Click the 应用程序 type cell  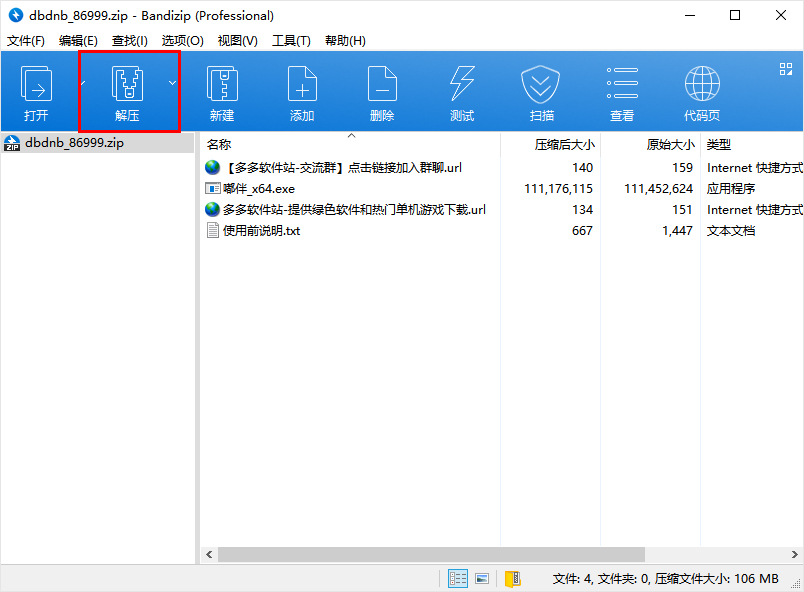[x=731, y=189]
